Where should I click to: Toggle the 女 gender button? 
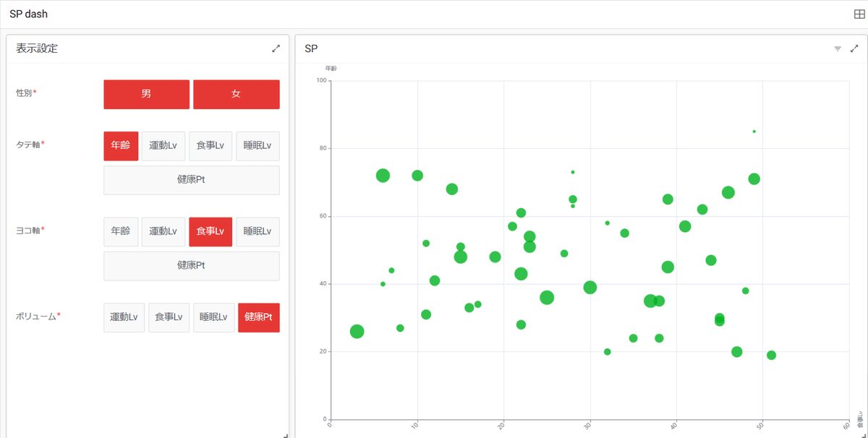coord(237,94)
